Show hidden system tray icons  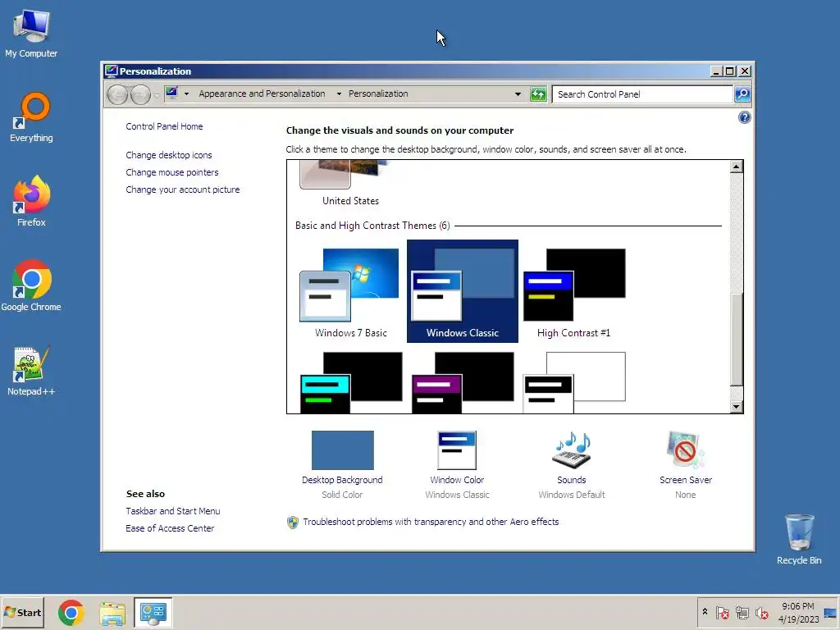click(x=705, y=611)
